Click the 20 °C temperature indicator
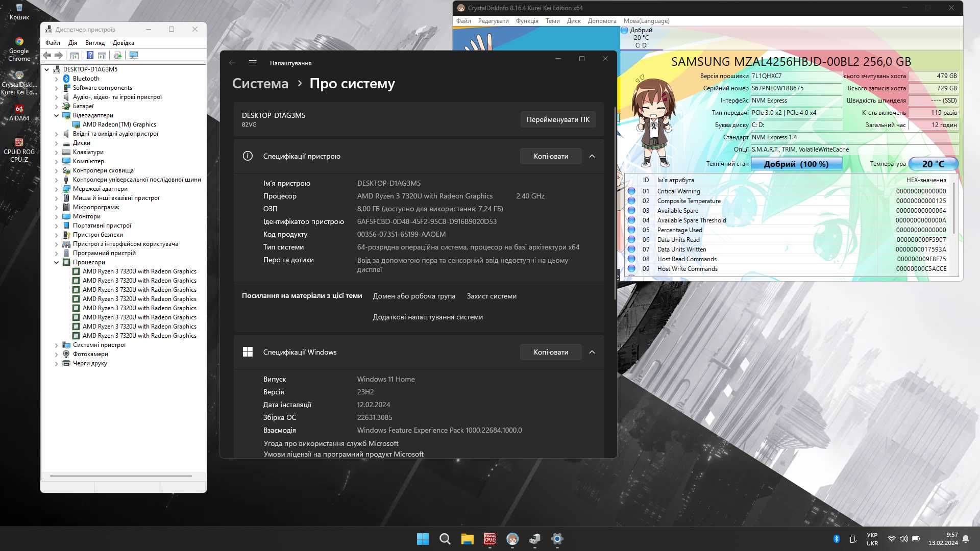The image size is (980, 551). [x=933, y=164]
